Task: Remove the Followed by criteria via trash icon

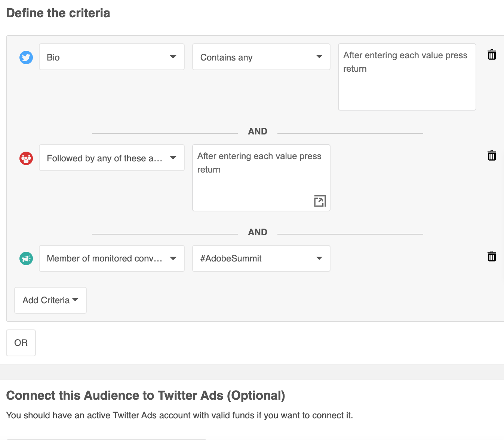Action: (x=492, y=155)
